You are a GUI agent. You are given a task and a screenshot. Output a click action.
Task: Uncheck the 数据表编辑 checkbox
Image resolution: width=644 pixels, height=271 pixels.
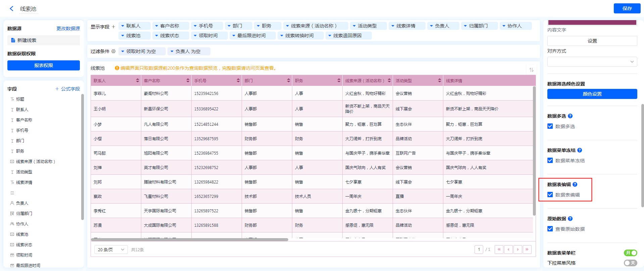pyautogui.click(x=550, y=195)
